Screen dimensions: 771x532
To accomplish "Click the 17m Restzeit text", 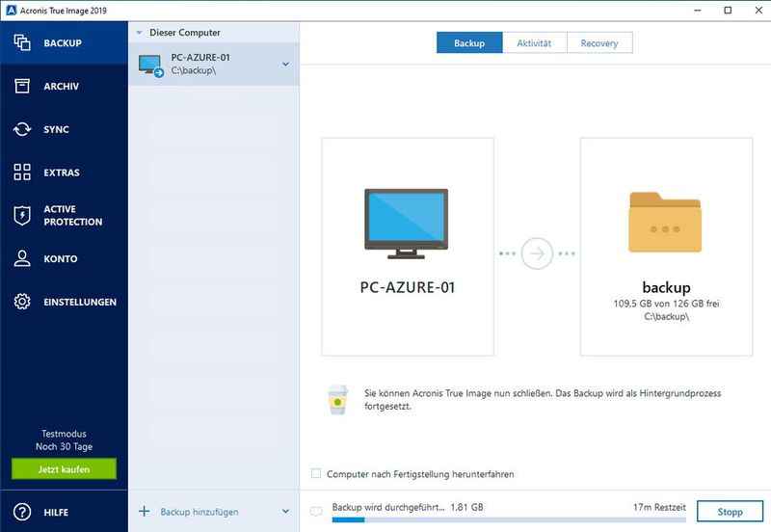I will click(x=659, y=507).
